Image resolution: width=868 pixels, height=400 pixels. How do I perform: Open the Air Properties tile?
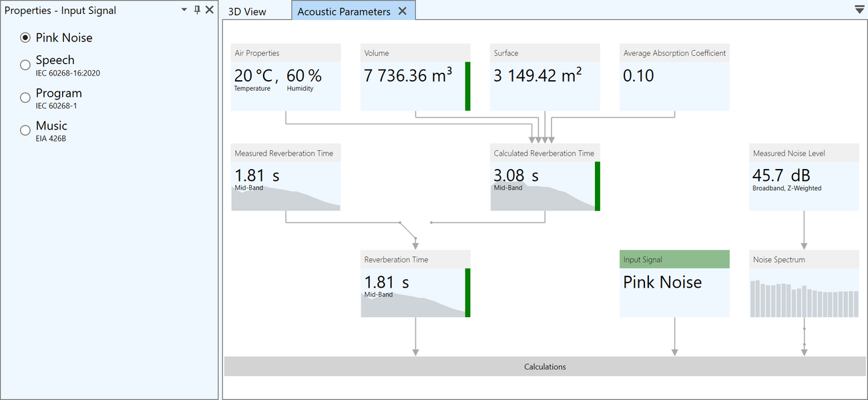(286, 77)
